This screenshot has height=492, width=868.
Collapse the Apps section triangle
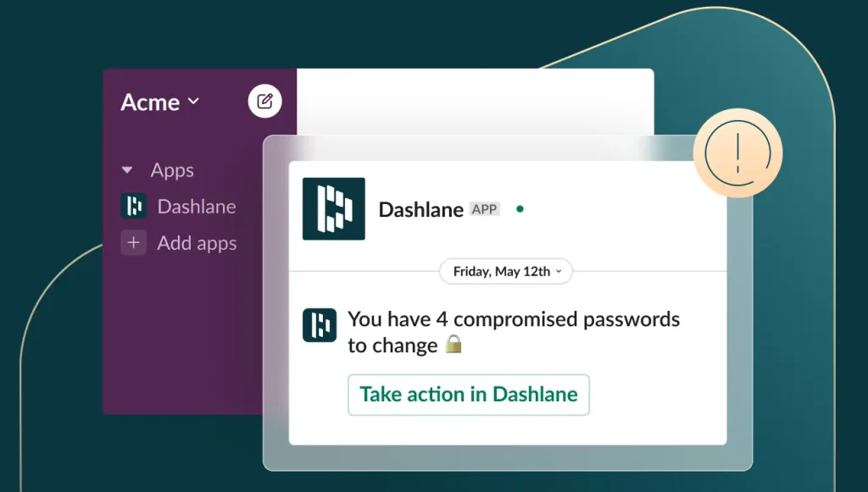click(x=127, y=170)
